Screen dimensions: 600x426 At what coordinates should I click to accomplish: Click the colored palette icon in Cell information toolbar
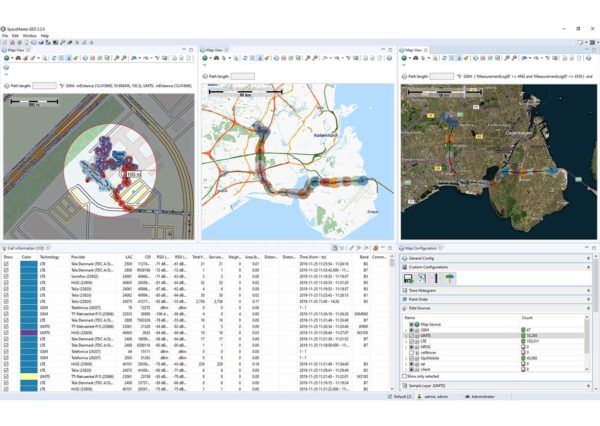(376, 248)
